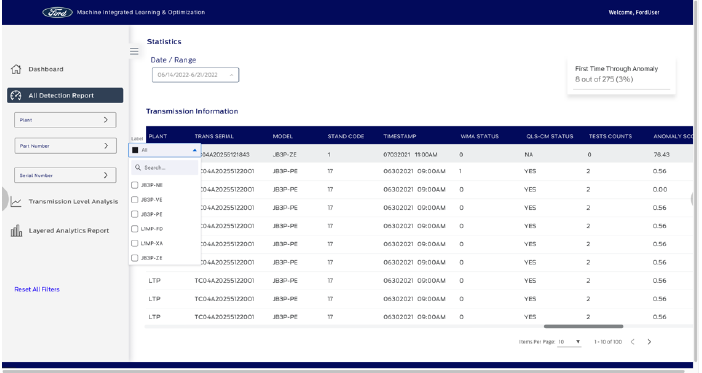This screenshot has height=373, width=702.
Task: Open the Items Per Page dropdown
Action: coord(569,342)
